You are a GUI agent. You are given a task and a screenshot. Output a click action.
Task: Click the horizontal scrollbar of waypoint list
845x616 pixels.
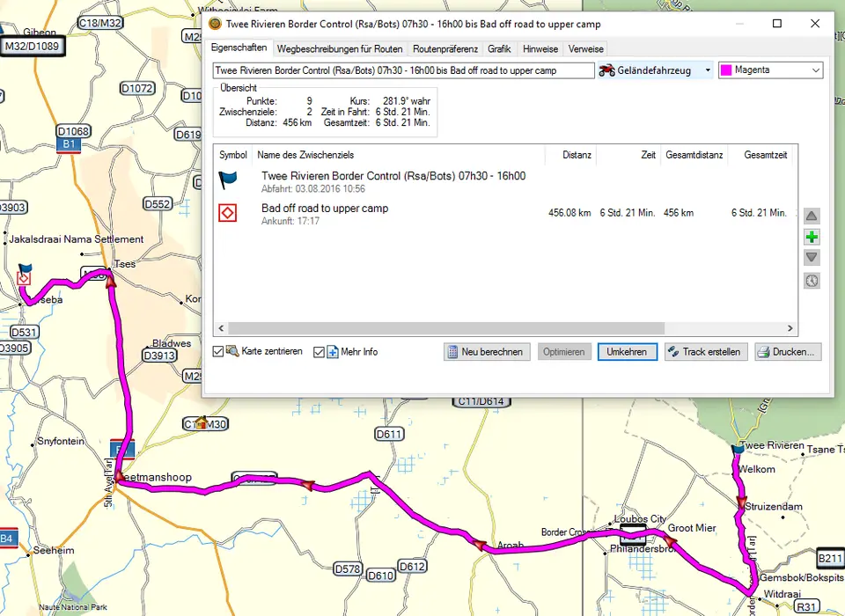446,328
